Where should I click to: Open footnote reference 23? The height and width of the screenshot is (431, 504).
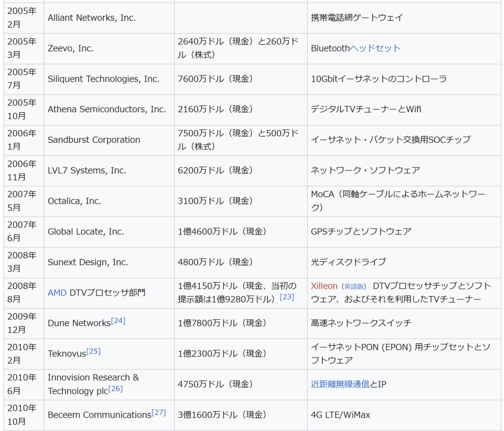click(x=286, y=297)
